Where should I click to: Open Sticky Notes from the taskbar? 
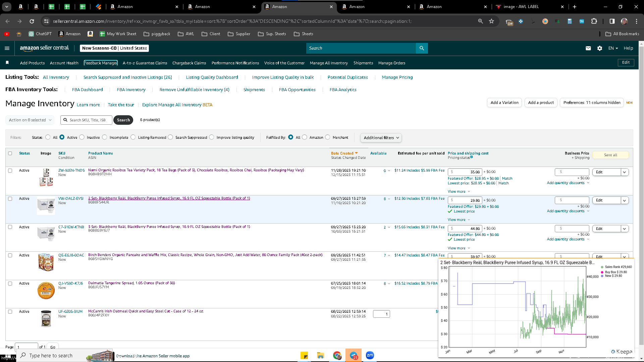pyautogui.click(x=304, y=355)
